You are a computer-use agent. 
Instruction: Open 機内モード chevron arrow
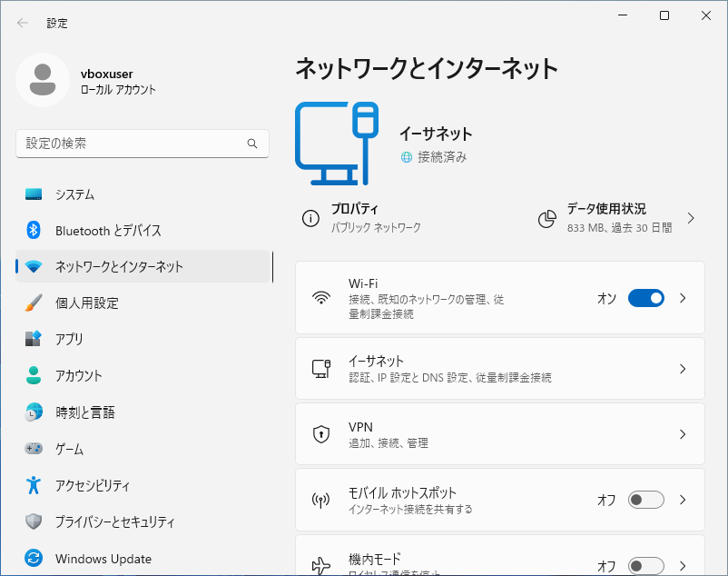tap(683, 566)
